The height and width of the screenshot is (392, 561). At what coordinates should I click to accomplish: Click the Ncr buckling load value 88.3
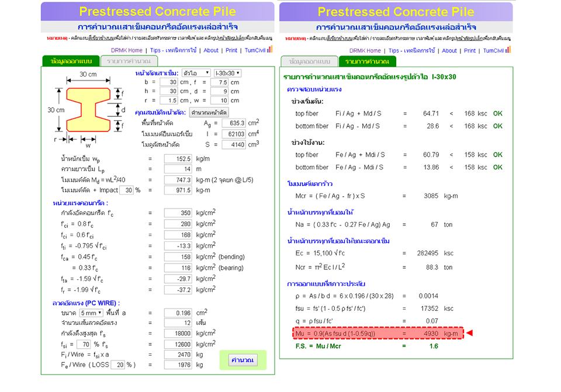click(x=432, y=268)
